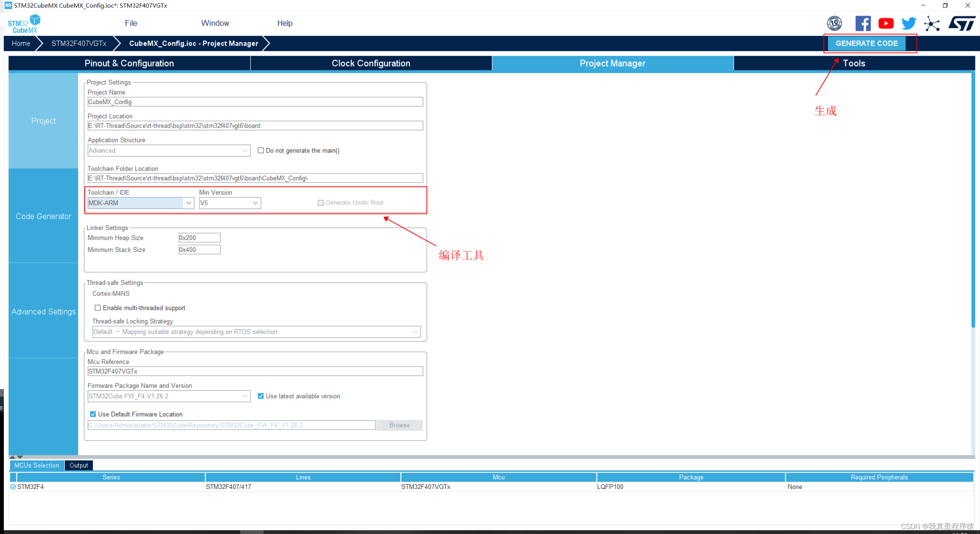
Task: Select the Project Manager tab
Action: tap(612, 63)
